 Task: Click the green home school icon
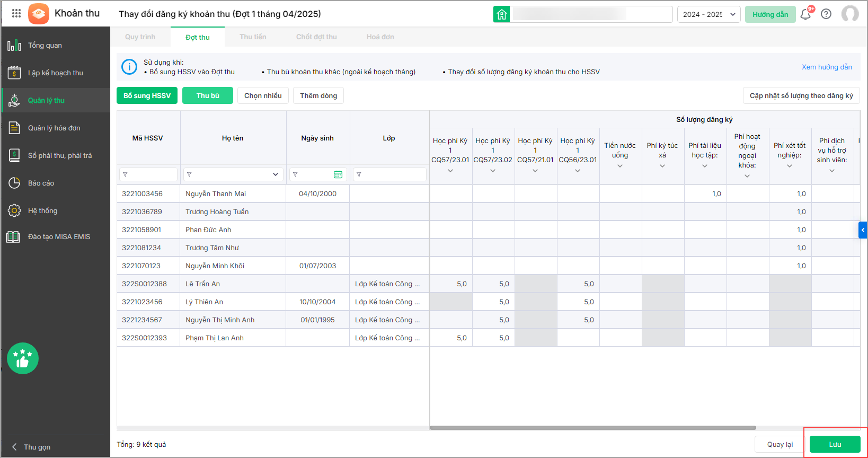[x=501, y=14]
